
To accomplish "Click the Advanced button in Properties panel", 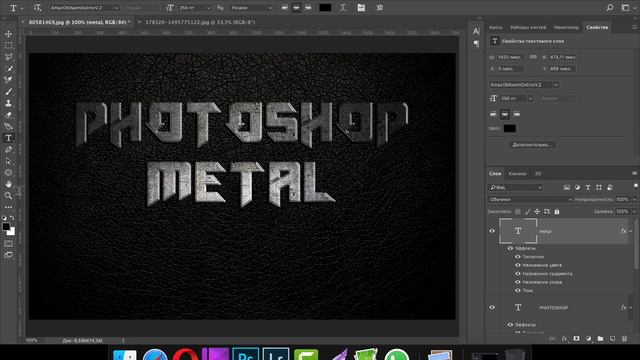I will tap(531, 144).
